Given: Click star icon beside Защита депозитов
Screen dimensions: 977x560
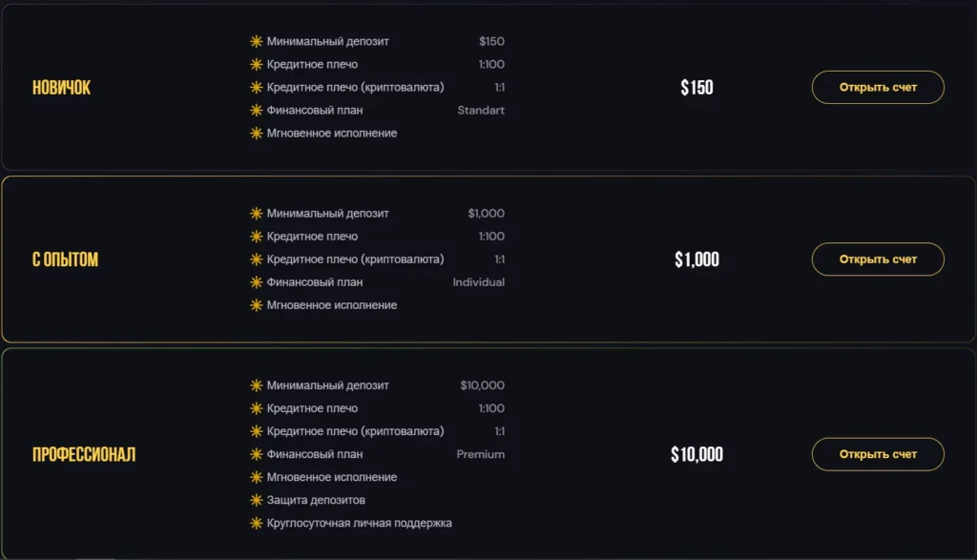Looking at the screenshot, I should [256, 500].
